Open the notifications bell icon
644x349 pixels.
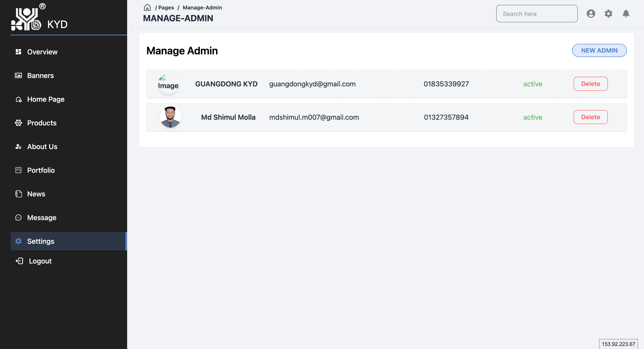pyautogui.click(x=626, y=14)
